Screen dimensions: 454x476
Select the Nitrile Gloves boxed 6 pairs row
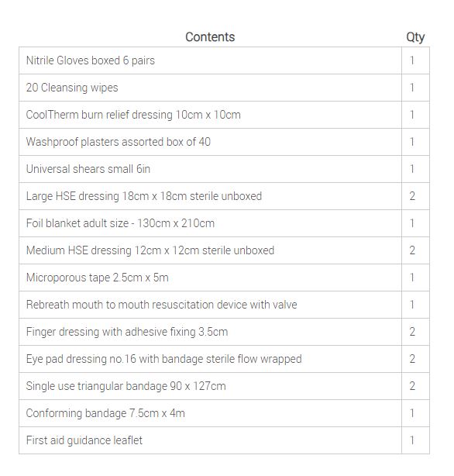(224, 60)
